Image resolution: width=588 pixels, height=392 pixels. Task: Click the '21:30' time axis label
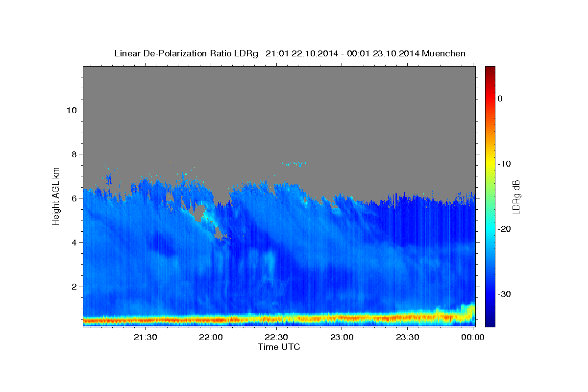pos(146,337)
